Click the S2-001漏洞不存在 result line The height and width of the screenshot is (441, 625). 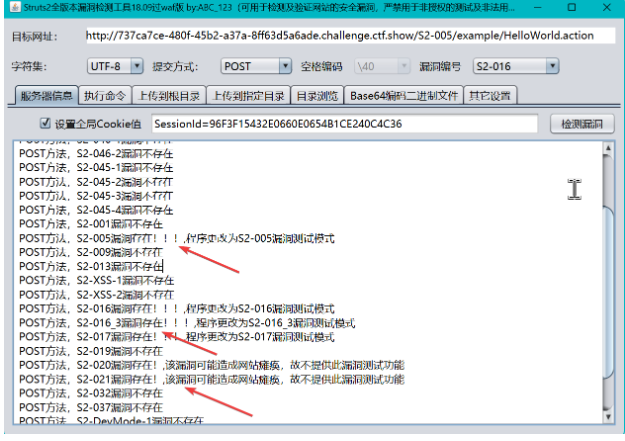pos(91,224)
